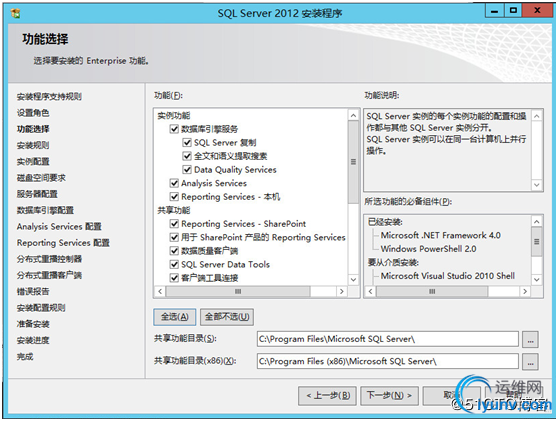Screen dimensions: 558x421
Task: Click the SQL Server setup title bar icon
Action: coord(15,14)
